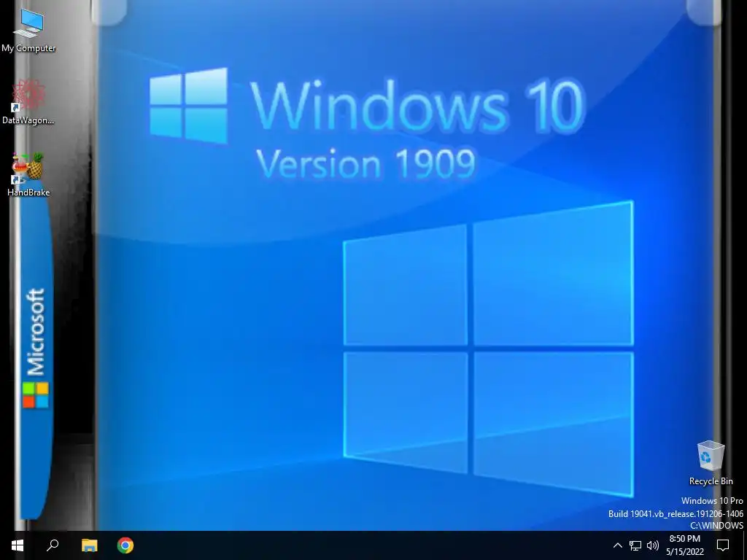Screen dimensions: 747x560
Task: Launch File Explorer from taskbar
Action: (89, 545)
